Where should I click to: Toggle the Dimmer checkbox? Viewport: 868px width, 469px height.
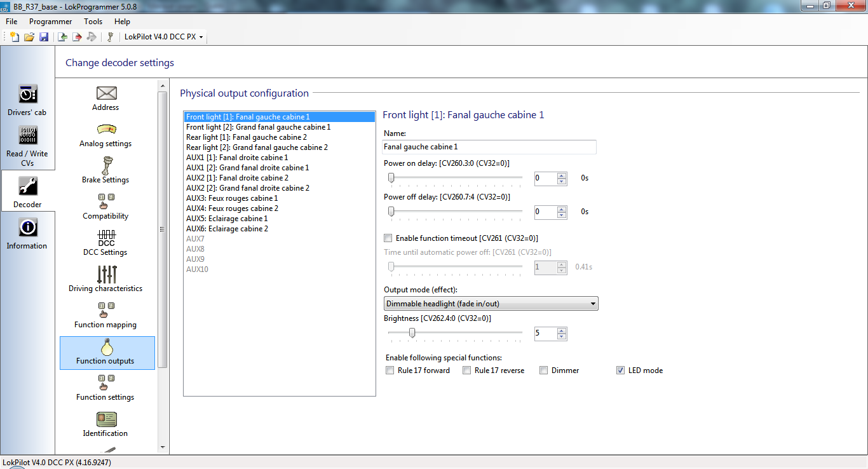(544, 370)
